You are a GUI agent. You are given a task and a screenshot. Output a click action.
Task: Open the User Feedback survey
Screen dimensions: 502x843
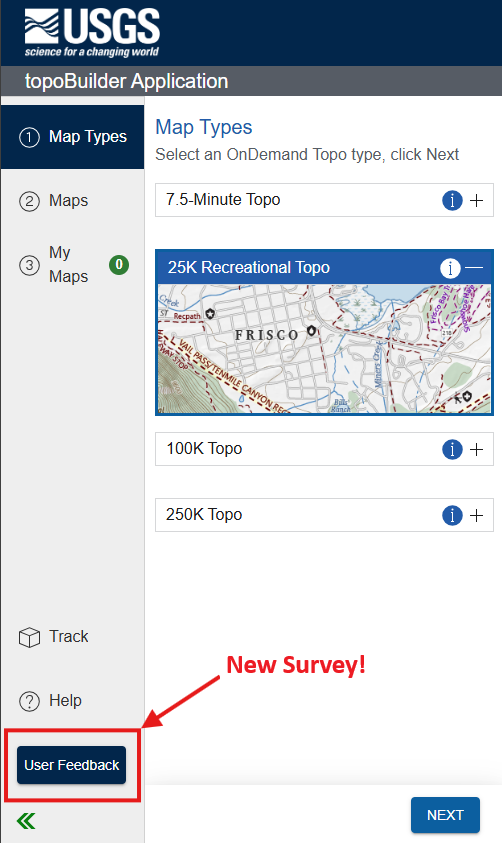pyautogui.click(x=71, y=765)
